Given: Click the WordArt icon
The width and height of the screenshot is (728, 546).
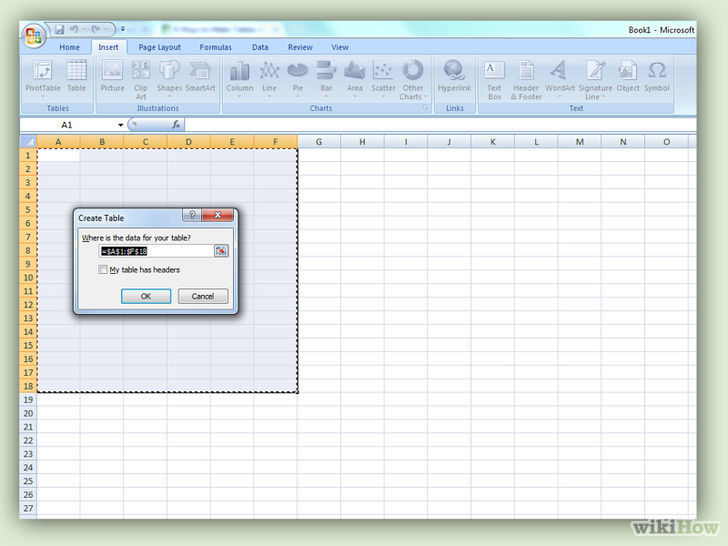Looking at the screenshot, I should tap(560, 76).
